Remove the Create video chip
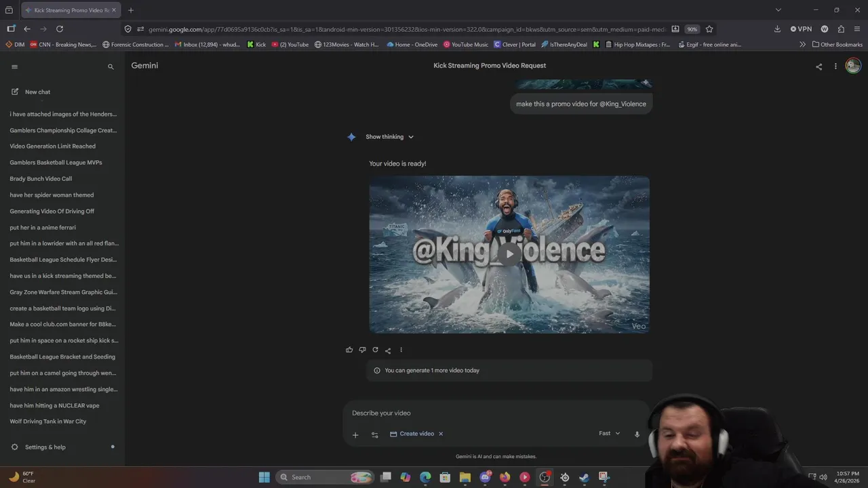This screenshot has width=868, height=488. [x=441, y=434]
